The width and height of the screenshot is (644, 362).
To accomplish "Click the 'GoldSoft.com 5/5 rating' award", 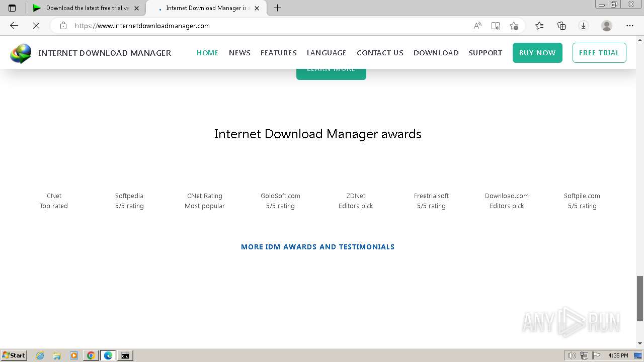I will pyautogui.click(x=280, y=201).
